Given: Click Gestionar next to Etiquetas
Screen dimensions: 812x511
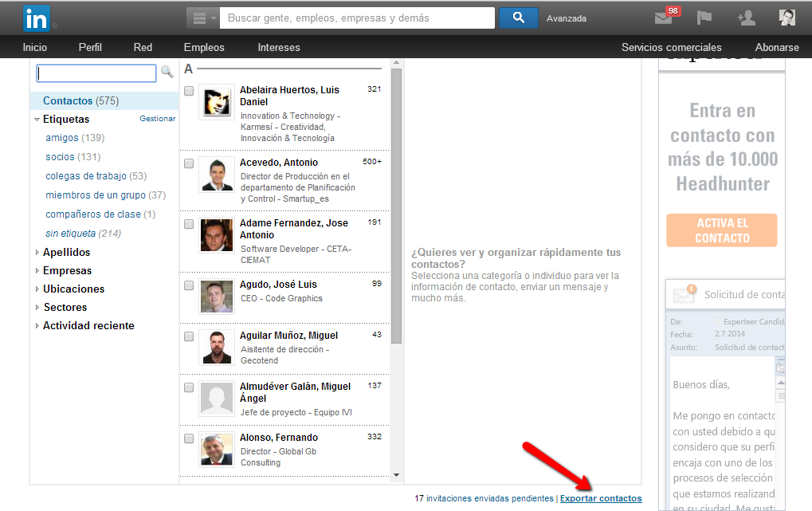Looking at the screenshot, I should (158, 119).
